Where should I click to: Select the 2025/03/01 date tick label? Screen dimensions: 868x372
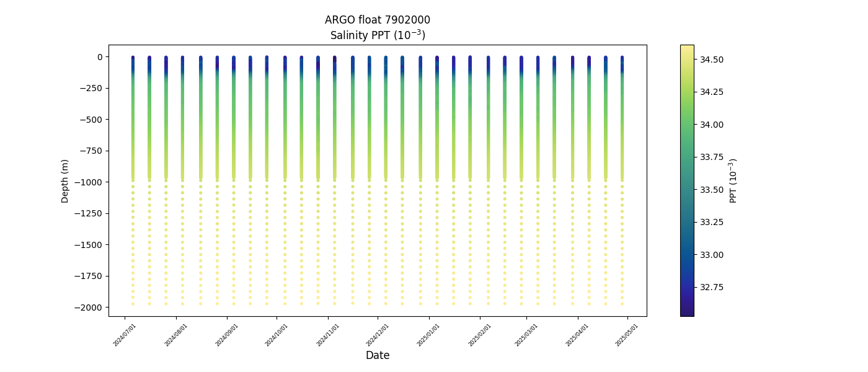click(x=527, y=334)
